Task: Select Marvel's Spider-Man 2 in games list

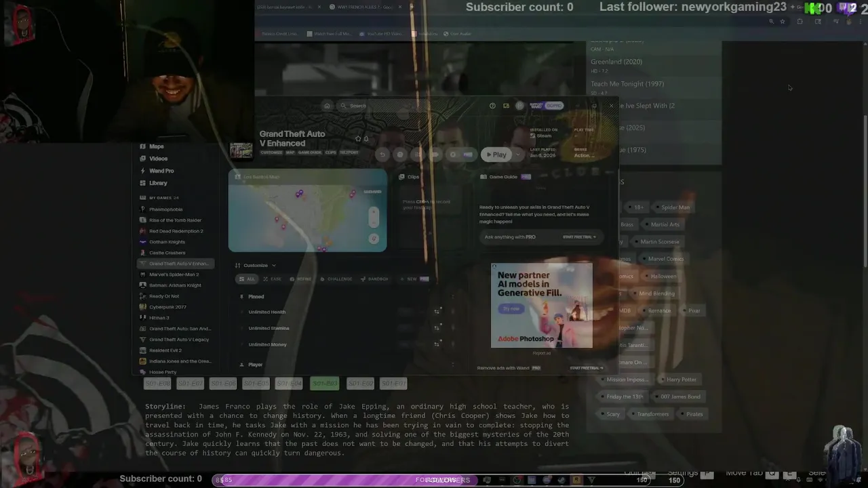Action: pos(174,274)
